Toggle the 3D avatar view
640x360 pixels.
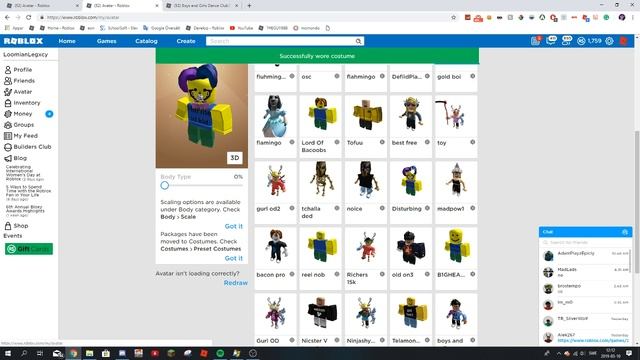pos(235,158)
